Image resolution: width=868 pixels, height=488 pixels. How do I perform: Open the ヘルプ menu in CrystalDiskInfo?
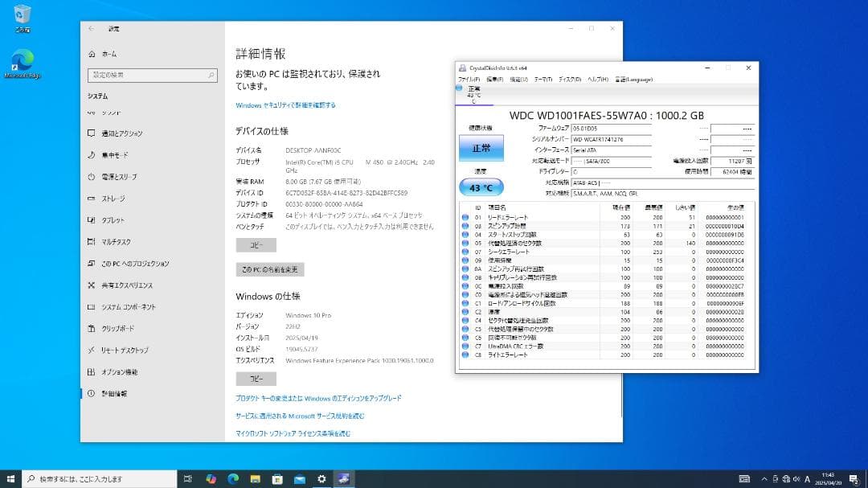click(598, 79)
